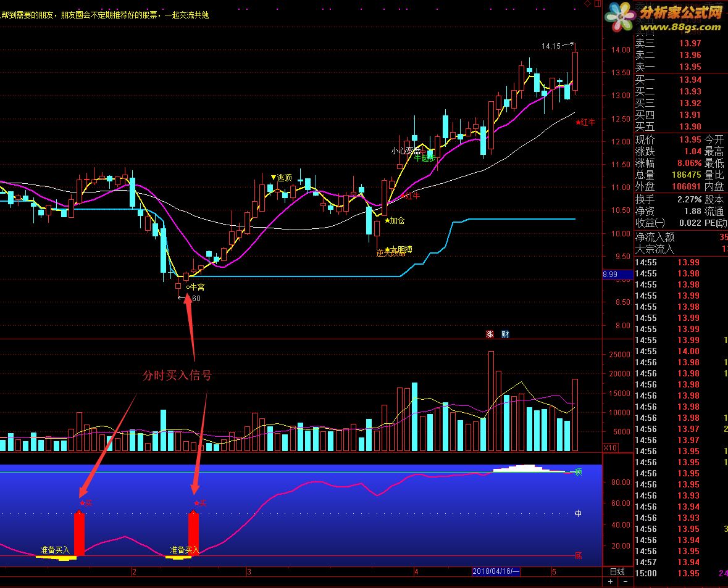Click the o牛窝 signal marker
Image resolution: width=728 pixels, height=588 pixels.
coord(195,287)
